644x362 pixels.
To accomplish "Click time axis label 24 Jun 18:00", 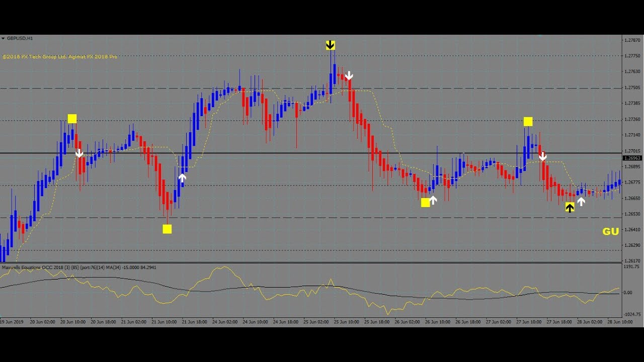I will [286, 321].
